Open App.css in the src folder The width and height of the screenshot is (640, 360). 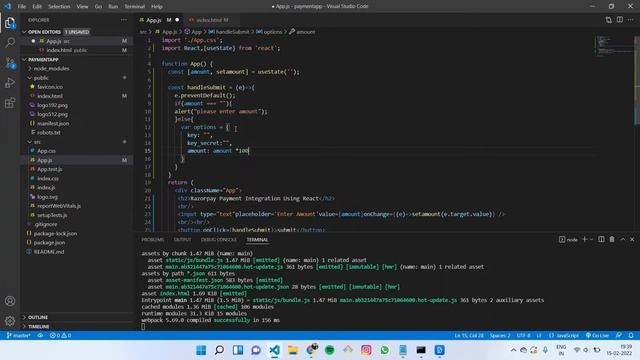(47, 151)
